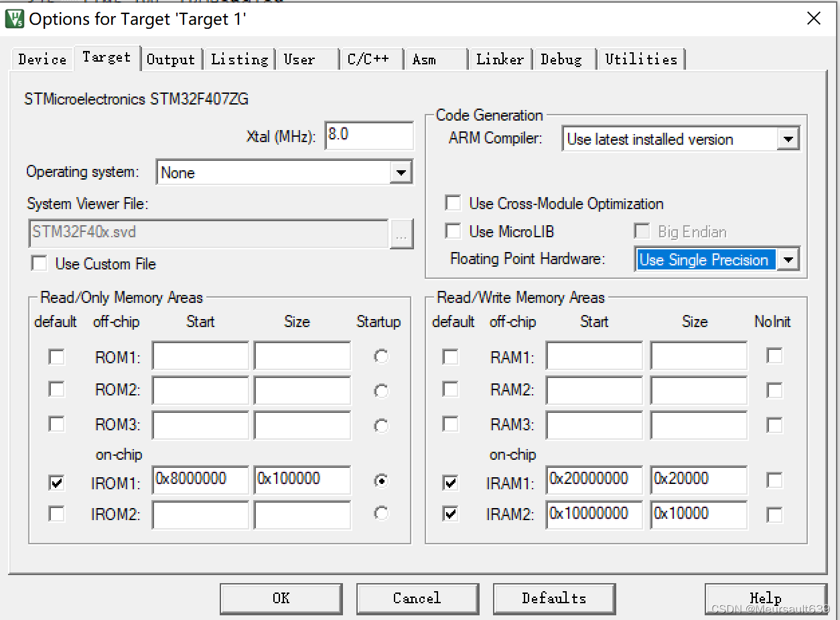Image resolution: width=840 pixels, height=620 pixels.
Task: Click the STMicroelectronics STM32F407ZG device label
Action: point(137,99)
